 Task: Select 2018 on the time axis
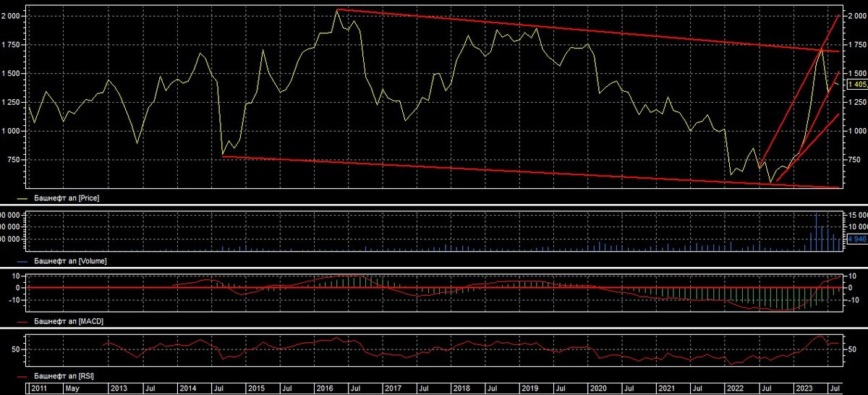(x=461, y=389)
